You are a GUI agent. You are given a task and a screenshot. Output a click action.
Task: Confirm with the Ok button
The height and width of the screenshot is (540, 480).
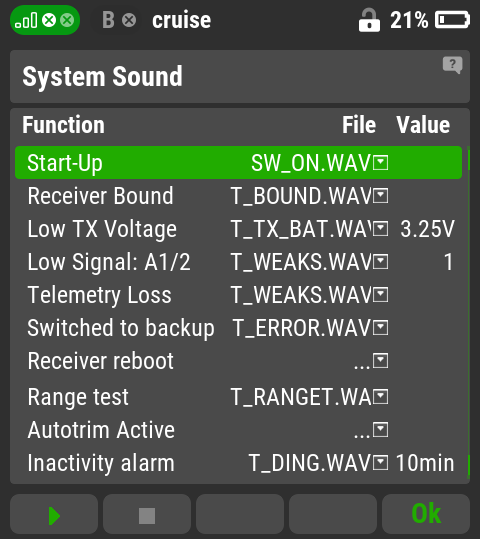click(426, 514)
